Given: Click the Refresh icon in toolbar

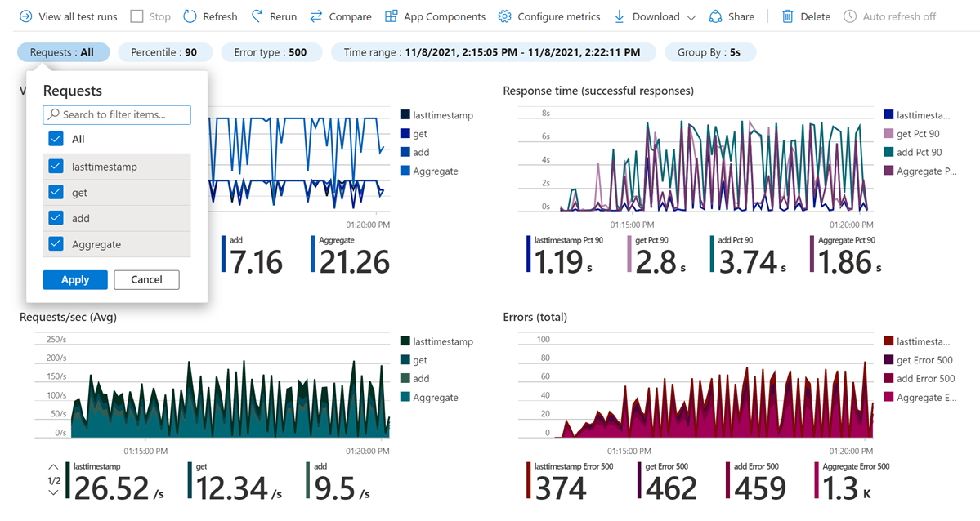Looking at the screenshot, I should point(190,16).
